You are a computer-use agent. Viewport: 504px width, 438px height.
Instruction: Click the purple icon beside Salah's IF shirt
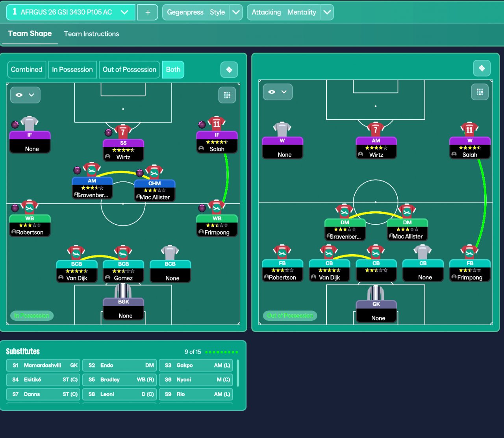tap(202, 124)
